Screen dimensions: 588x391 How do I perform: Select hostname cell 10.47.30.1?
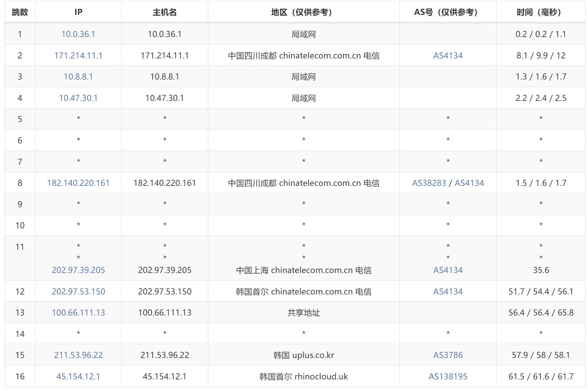click(165, 98)
